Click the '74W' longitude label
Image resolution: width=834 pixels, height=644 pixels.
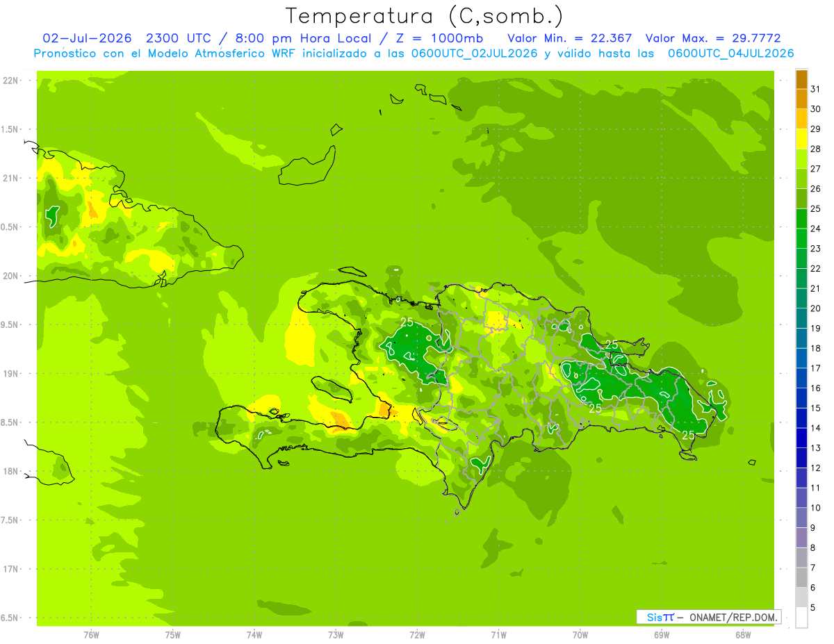pyautogui.click(x=254, y=635)
